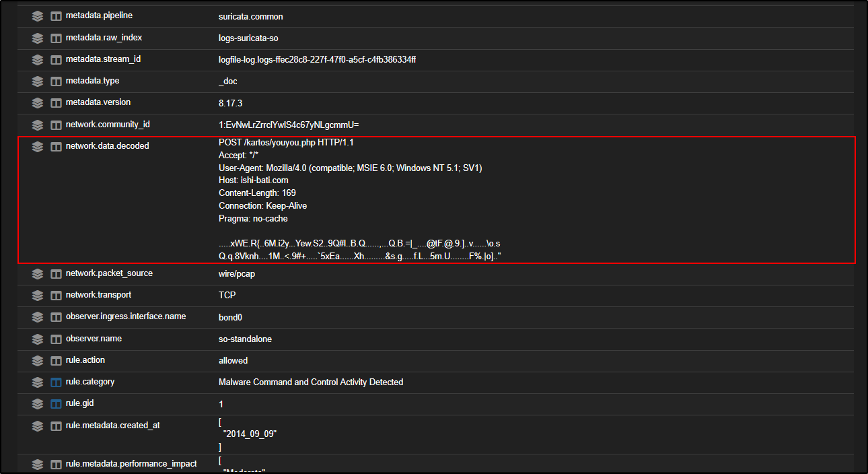Screen dimensions: 868x474
Task: Click the stack icon for observer.name
Action: tap(38, 339)
